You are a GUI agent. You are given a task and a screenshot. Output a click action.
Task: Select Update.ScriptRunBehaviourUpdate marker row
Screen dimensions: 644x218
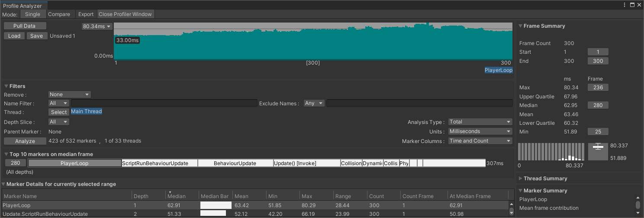(x=255, y=214)
